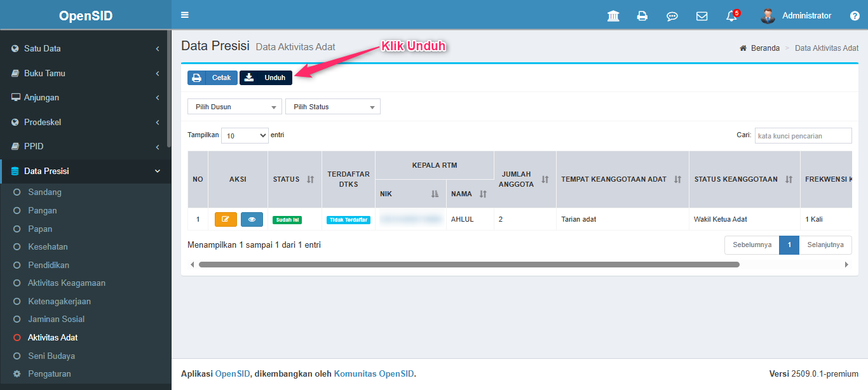Screen dimensions: 868x390
Task: Sort table by Status column
Action: click(310, 179)
